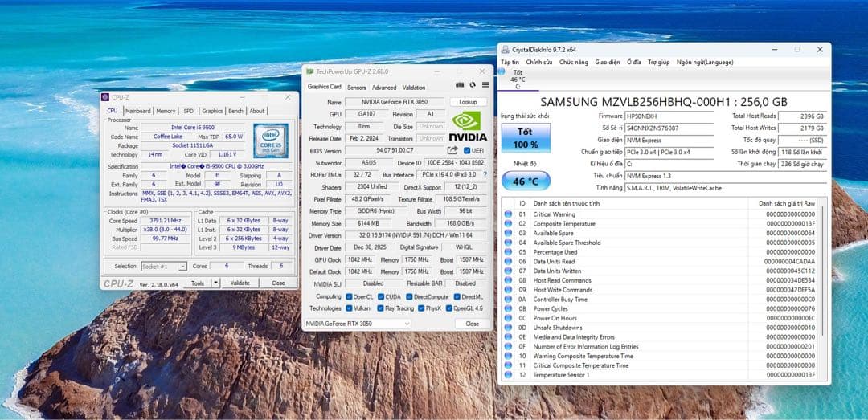Click the status orb for Critical Warning
The image size is (868, 420).
tap(508, 214)
